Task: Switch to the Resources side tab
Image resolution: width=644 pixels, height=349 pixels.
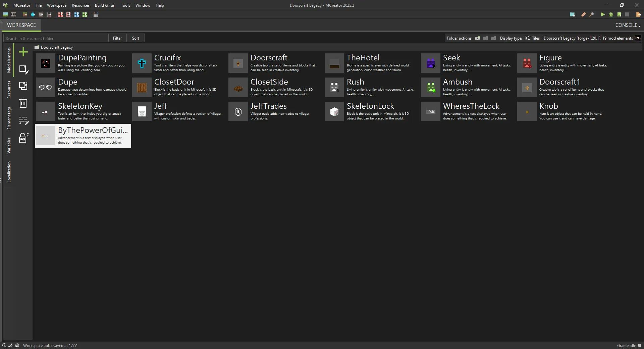Action: point(9,90)
